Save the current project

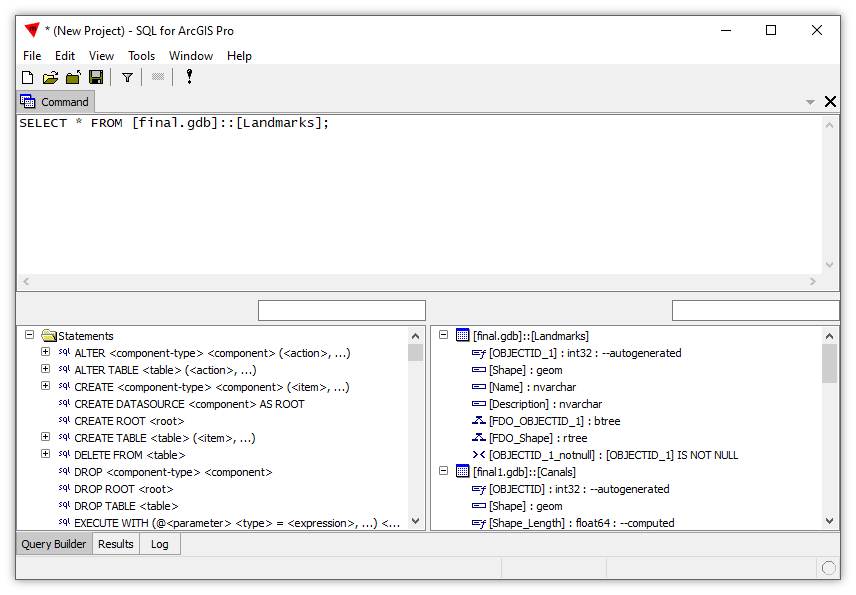[95, 77]
